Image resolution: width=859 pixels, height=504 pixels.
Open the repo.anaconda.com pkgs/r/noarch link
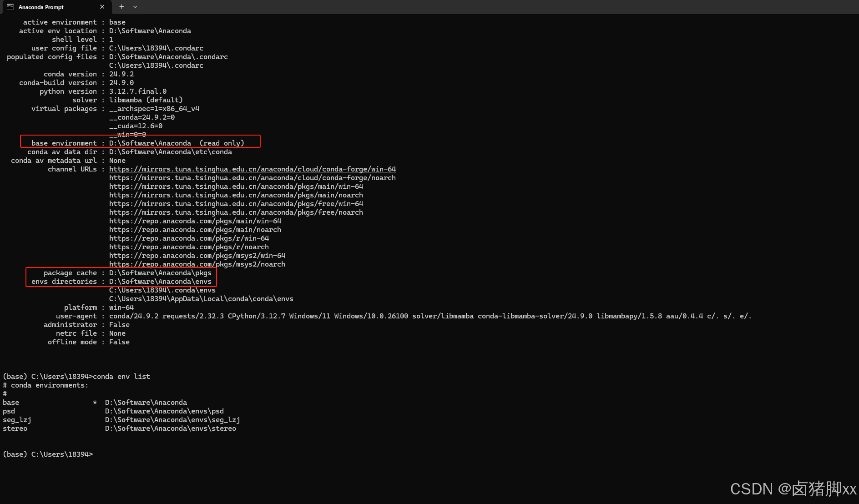coord(189,247)
